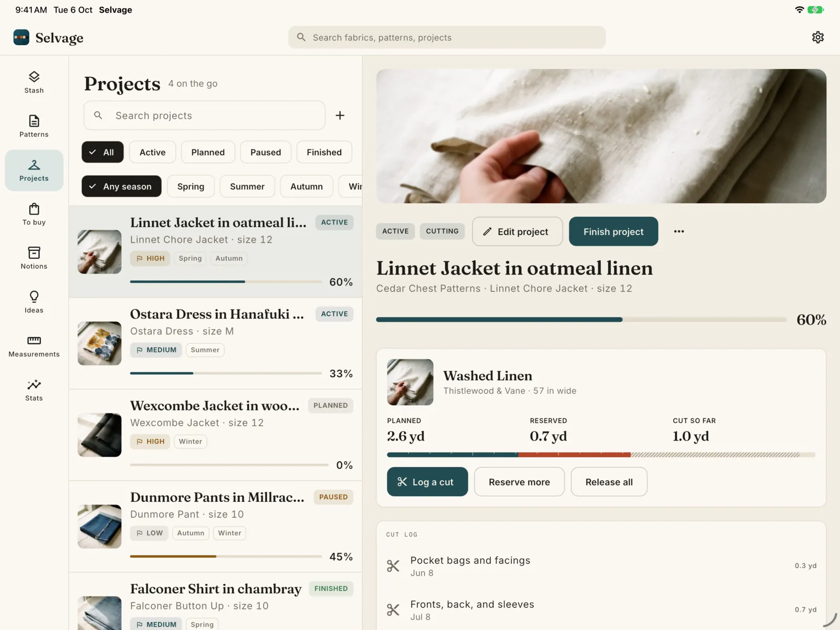Image resolution: width=840 pixels, height=630 pixels.
Task: Open Falconer Shirt in chambray project row
Action: point(215,601)
